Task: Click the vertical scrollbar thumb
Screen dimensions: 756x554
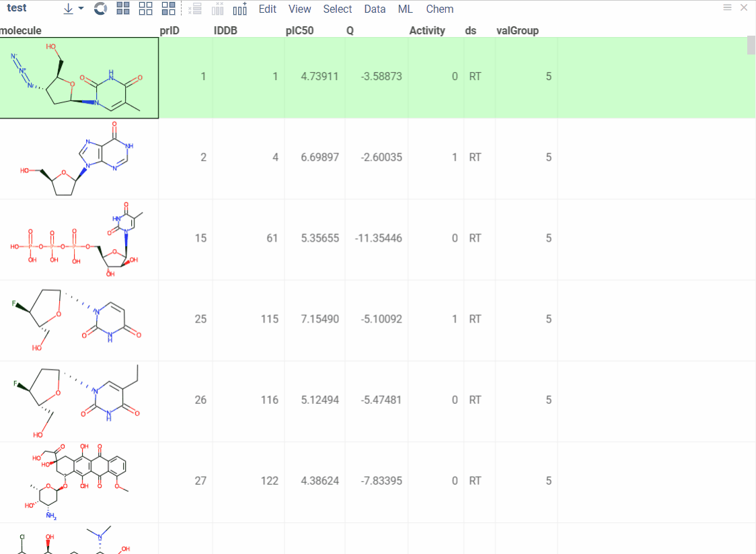Action: [x=751, y=45]
